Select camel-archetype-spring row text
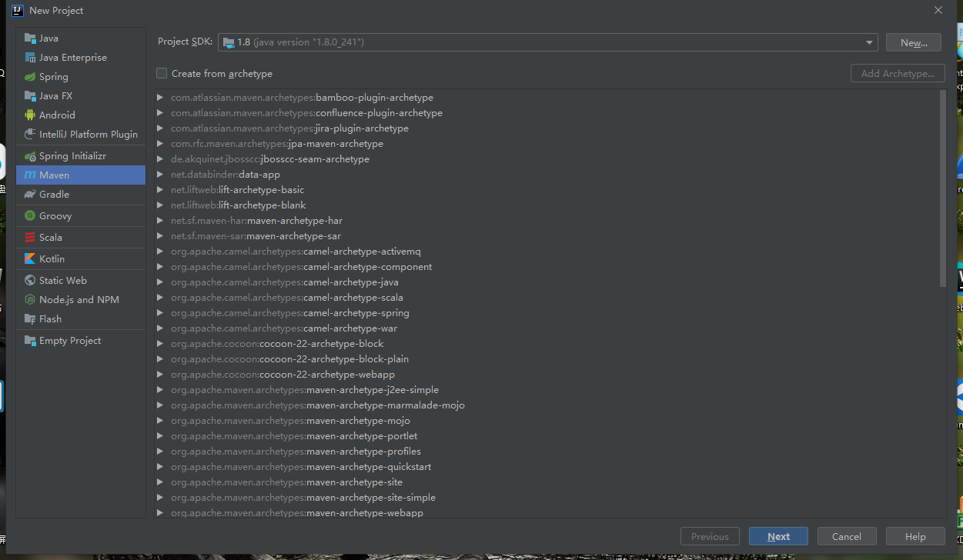 tap(290, 313)
